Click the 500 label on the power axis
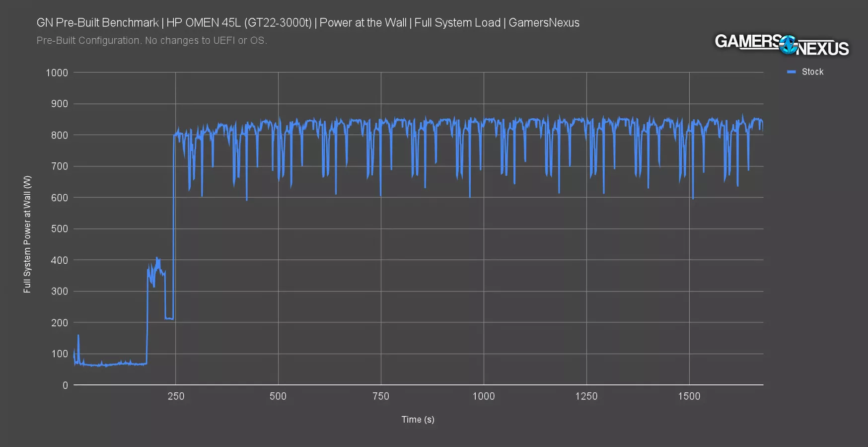 [59, 229]
